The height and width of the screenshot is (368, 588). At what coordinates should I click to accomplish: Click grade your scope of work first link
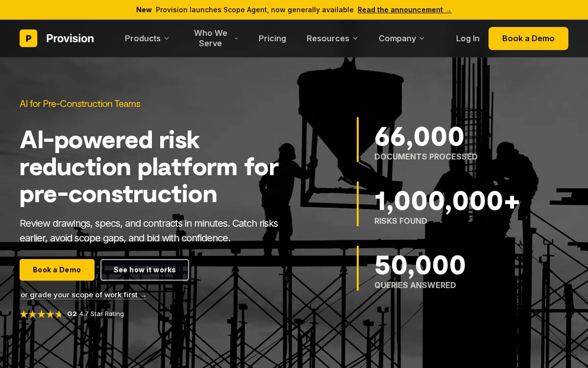[84, 295]
